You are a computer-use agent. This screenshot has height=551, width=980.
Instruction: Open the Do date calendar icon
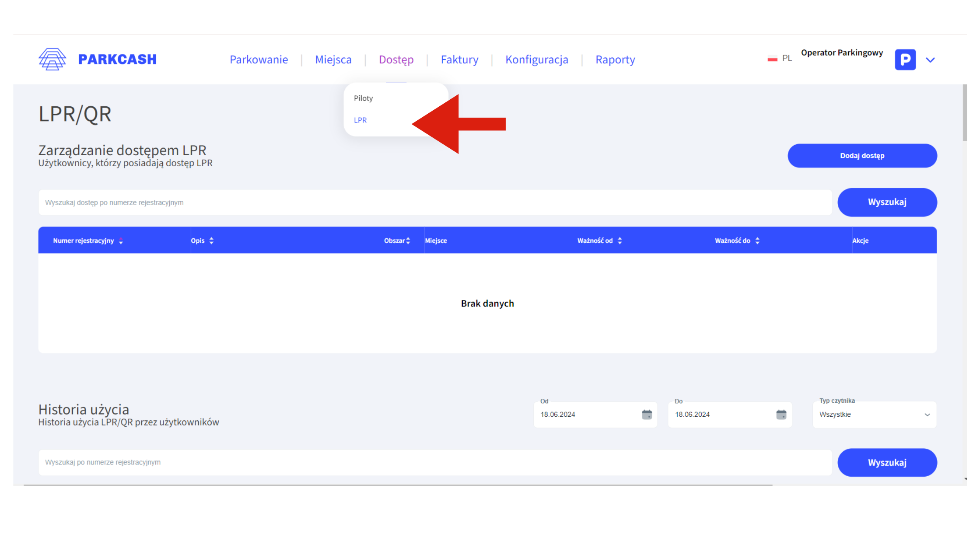click(781, 415)
